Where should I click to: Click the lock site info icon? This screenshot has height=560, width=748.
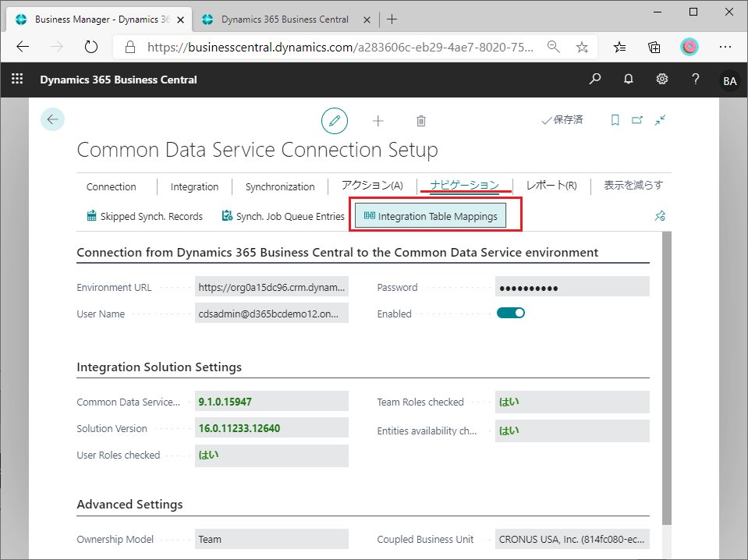[x=129, y=47]
